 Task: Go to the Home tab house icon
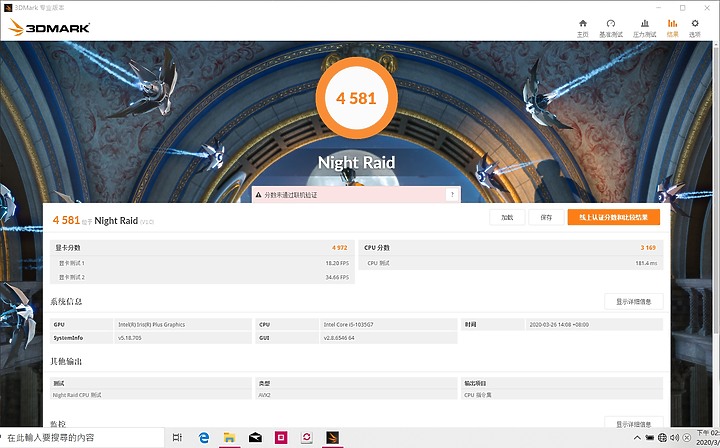(583, 28)
